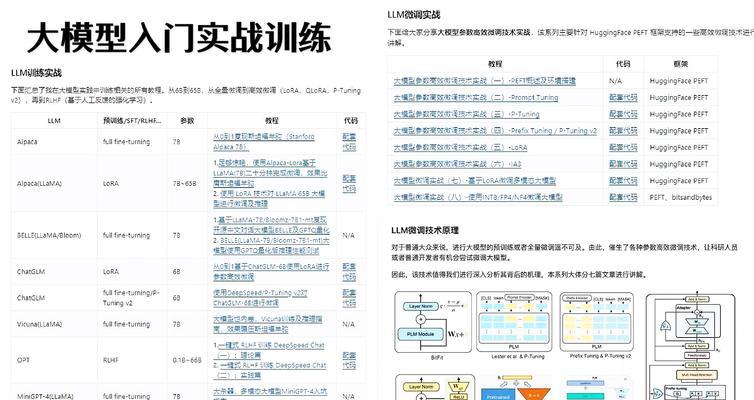Open tutorial (二) on Prompt Tuning
The image size is (754, 400).
[476, 98]
